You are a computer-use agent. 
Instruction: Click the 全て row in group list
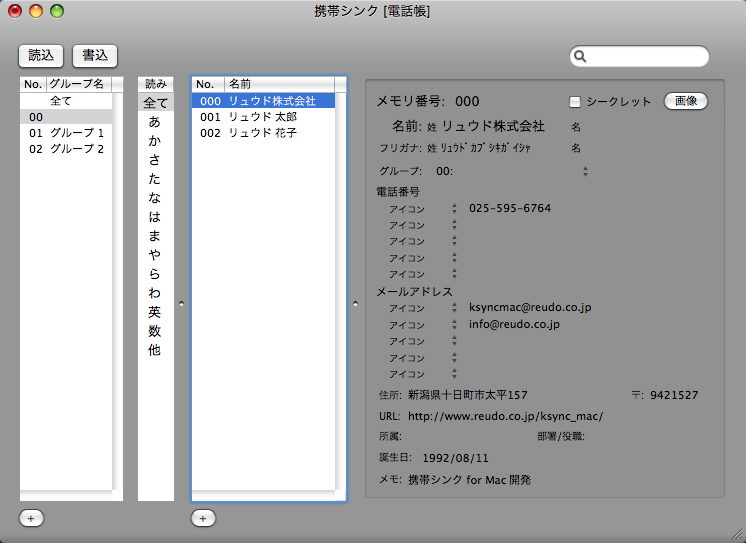(61, 101)
